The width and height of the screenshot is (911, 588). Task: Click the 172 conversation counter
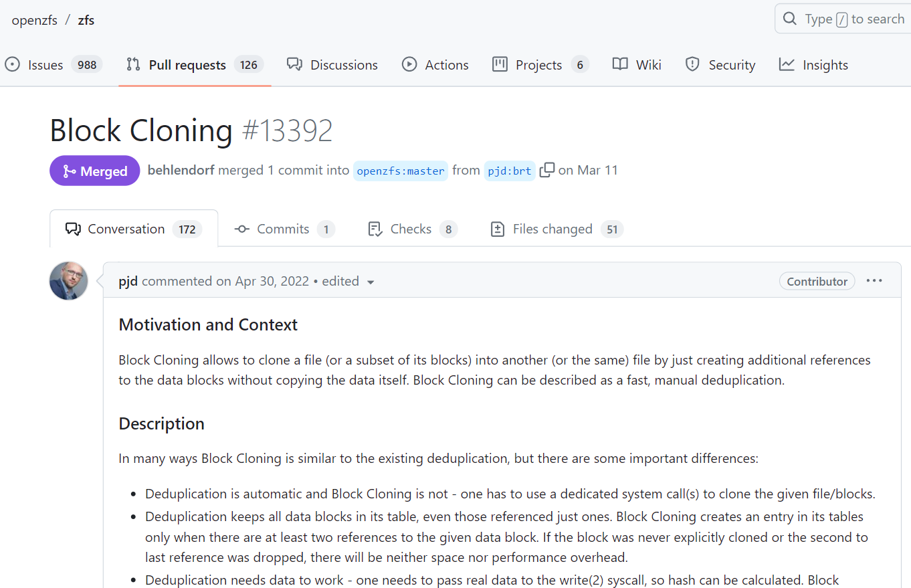tap(187, 229)
